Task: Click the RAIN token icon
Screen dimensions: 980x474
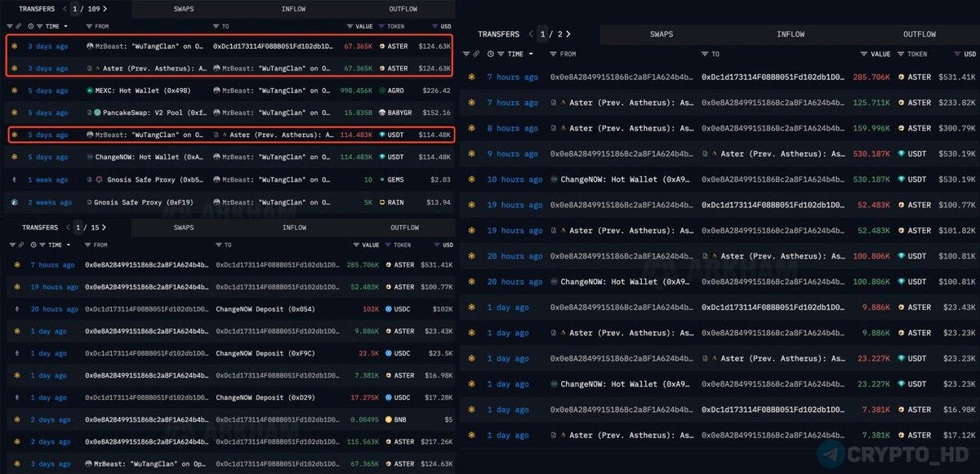Action: pos(381,202)
